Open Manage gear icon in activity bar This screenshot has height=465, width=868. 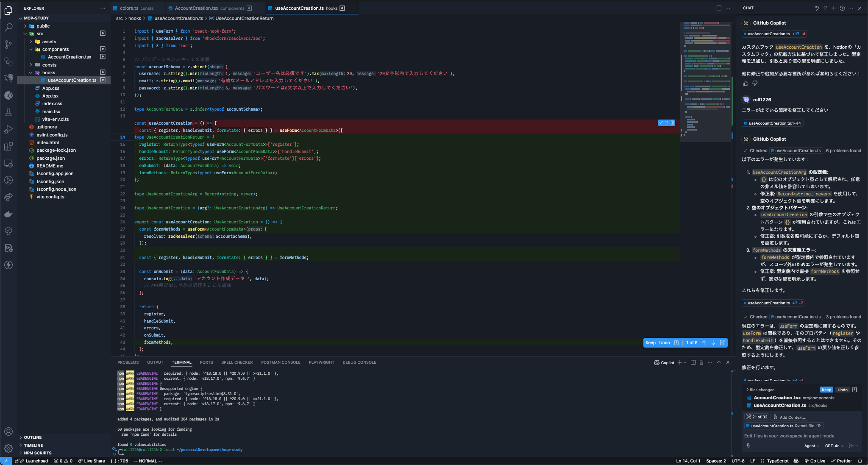pyautogui.click(x=8, y=448)
